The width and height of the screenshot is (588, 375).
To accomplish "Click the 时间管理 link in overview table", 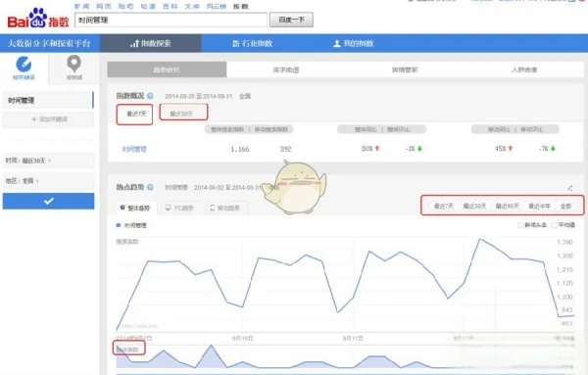I will click(x=134, y=149).
